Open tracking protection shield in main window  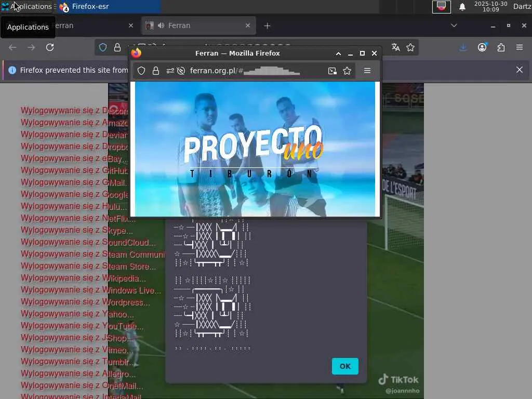tap(103, 47)
